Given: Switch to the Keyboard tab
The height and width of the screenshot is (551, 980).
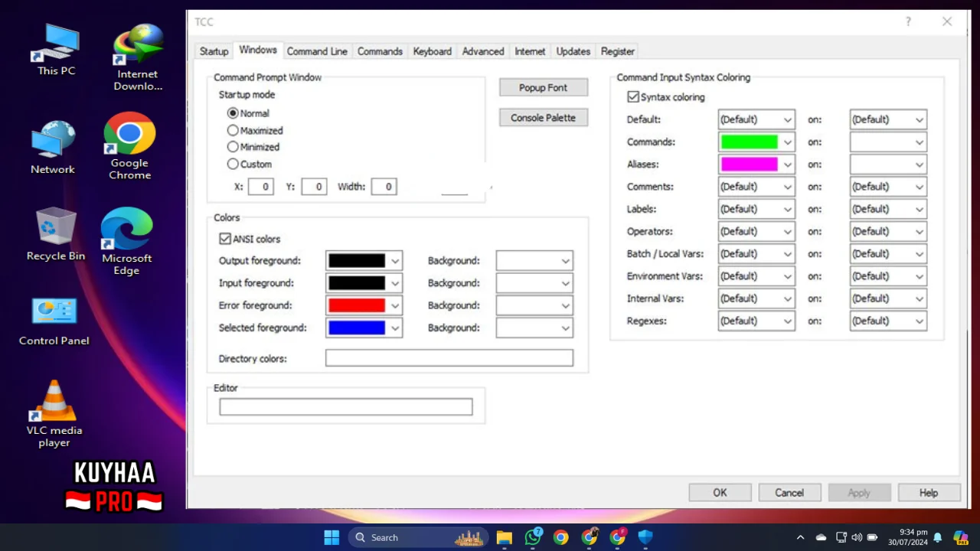Looking at the screenshot, I should (432, 51).
